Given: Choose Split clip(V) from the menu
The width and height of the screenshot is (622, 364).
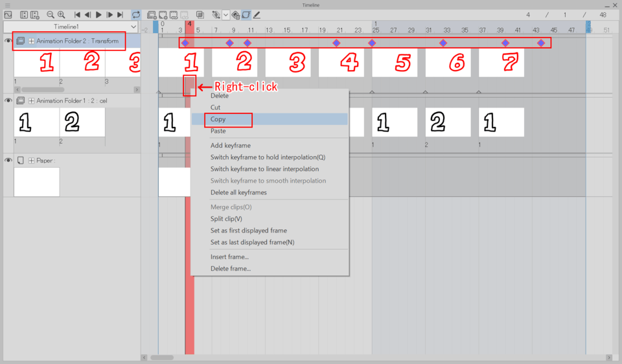Looking at the screenshot, I should tap(226, 219).
